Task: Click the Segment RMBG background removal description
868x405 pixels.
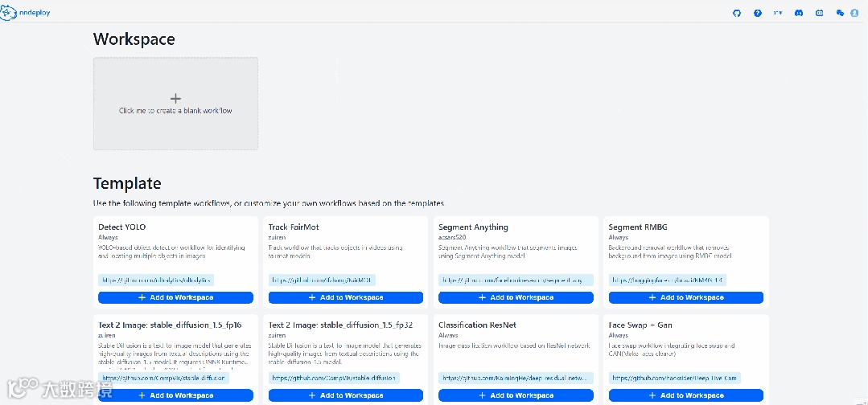Action: (x=671, y=252)
